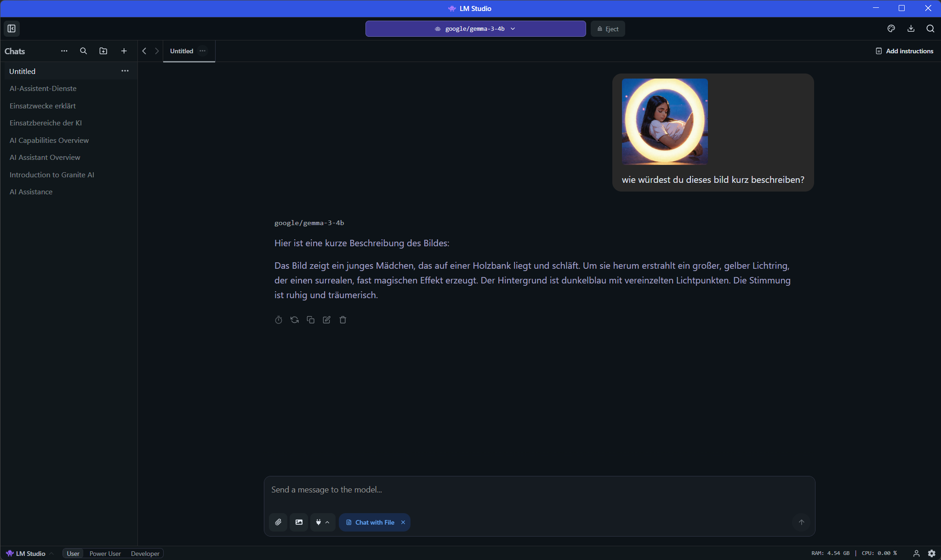Open attach file paperclip button
The image size is (941, 560).
click(278, 522)
